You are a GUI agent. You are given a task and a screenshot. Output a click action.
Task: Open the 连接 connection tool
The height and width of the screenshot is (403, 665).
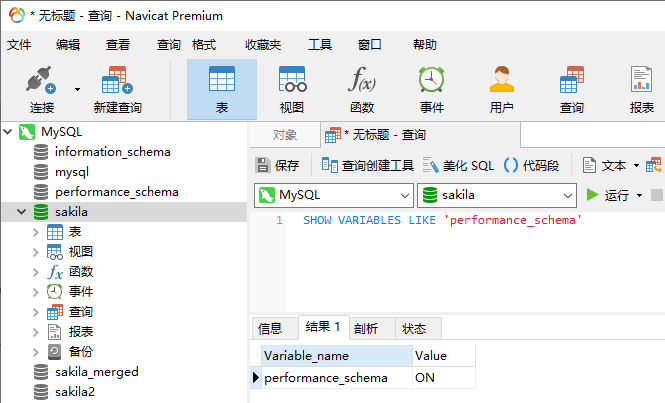(x=41, y=89)
